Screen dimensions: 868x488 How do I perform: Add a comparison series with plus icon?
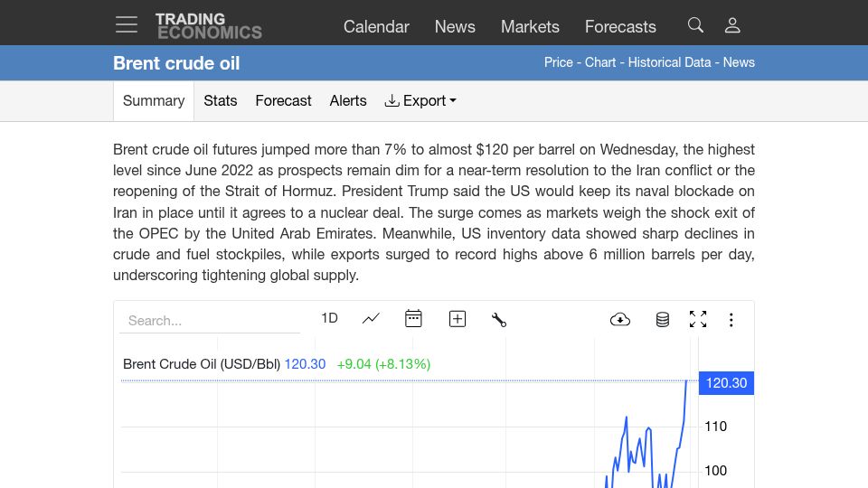[x=458, y=319]
